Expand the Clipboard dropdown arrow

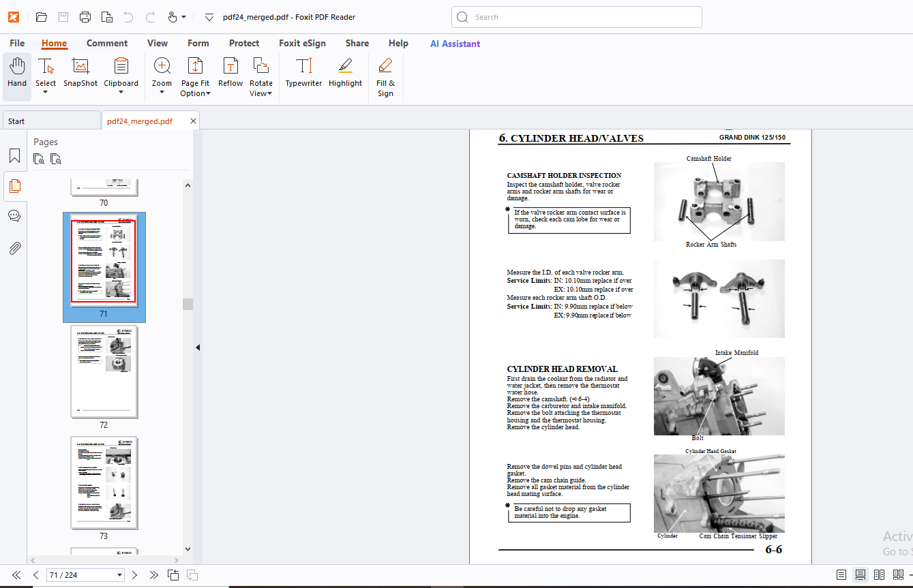pyautogui.click(x=121, y=93)
